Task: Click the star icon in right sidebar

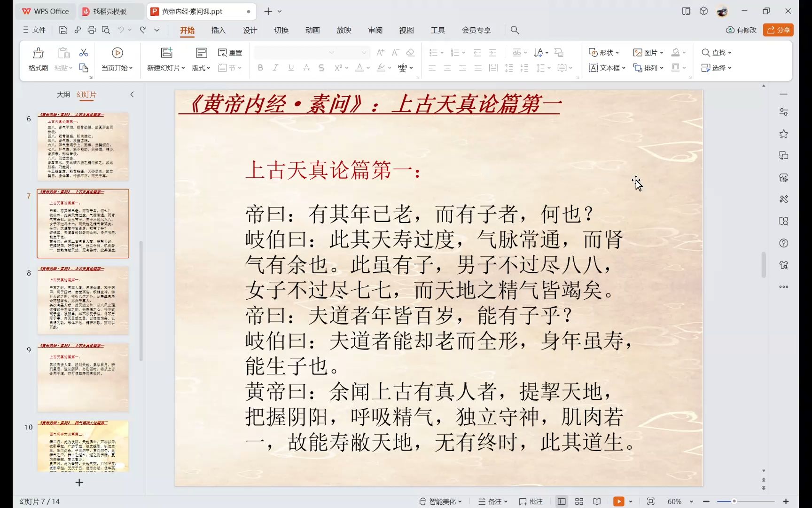Action: [783, 134]
